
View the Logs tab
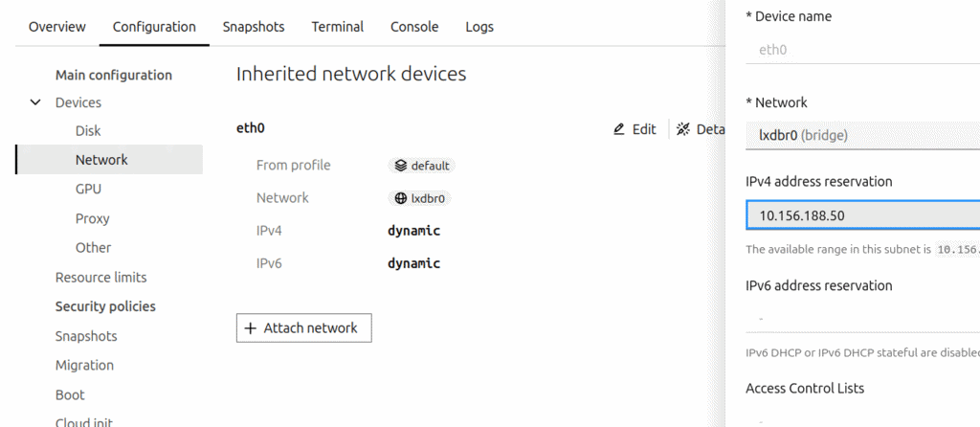(479, 27)
